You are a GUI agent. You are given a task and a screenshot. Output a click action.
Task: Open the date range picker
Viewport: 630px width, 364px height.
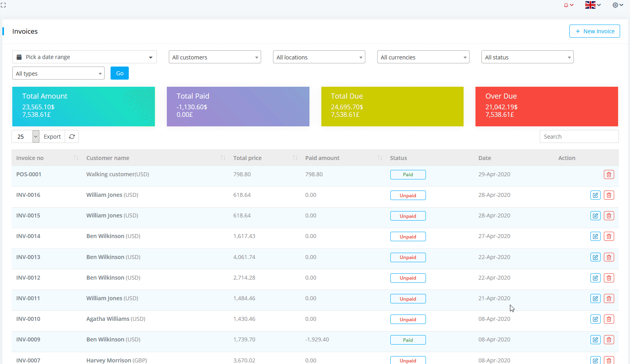(84, 57)
